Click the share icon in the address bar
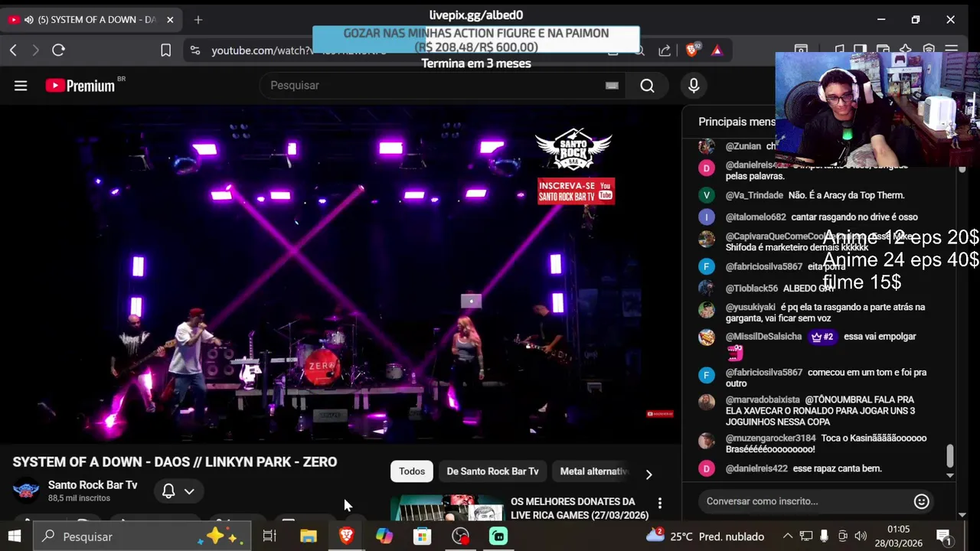Screen dimensions: 980x551 [665, 51]
